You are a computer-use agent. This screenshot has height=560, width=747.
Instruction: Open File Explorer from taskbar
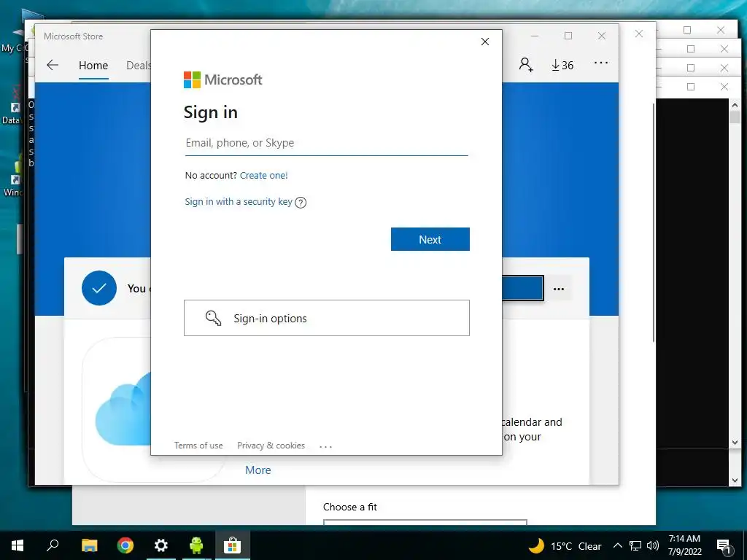[89, 545]
